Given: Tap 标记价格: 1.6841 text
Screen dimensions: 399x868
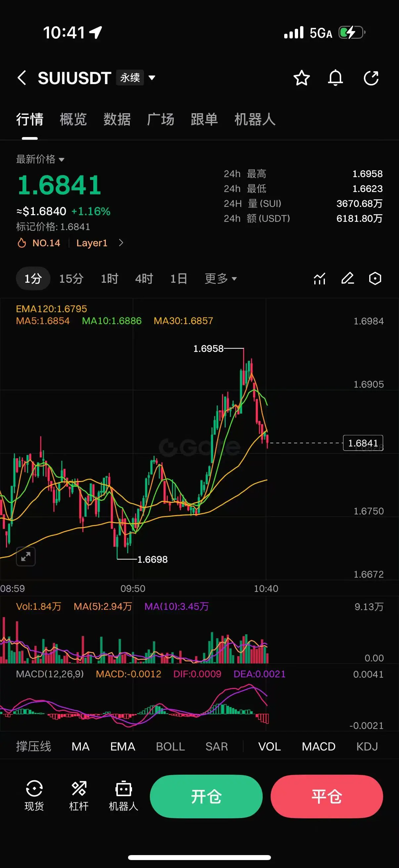Looking at the screenshot, I should pos(53,227).
